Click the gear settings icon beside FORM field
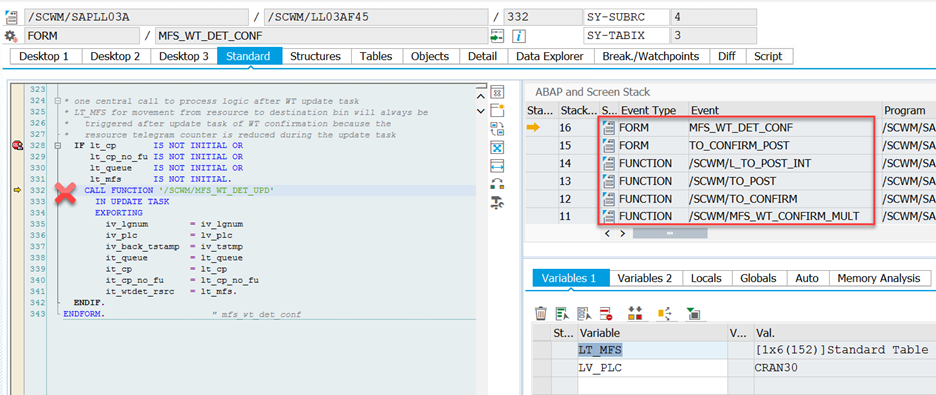The height and width of the screenshot is (395, 936). point(11,36)
